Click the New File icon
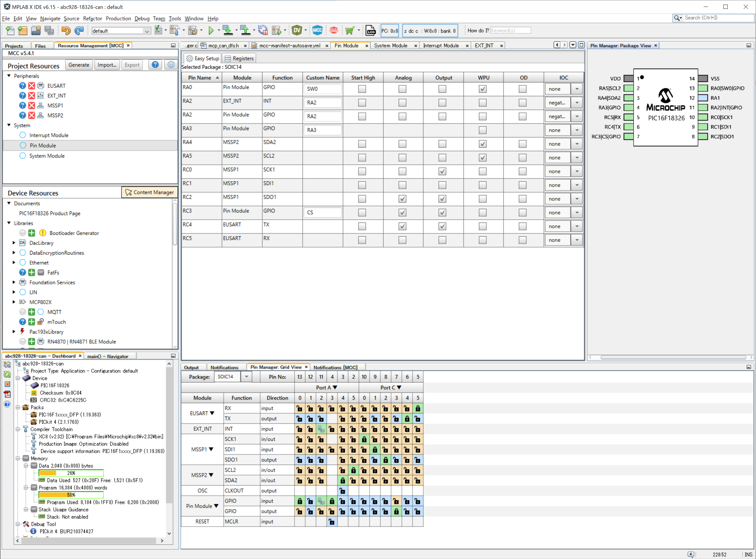 pos(10,31)
